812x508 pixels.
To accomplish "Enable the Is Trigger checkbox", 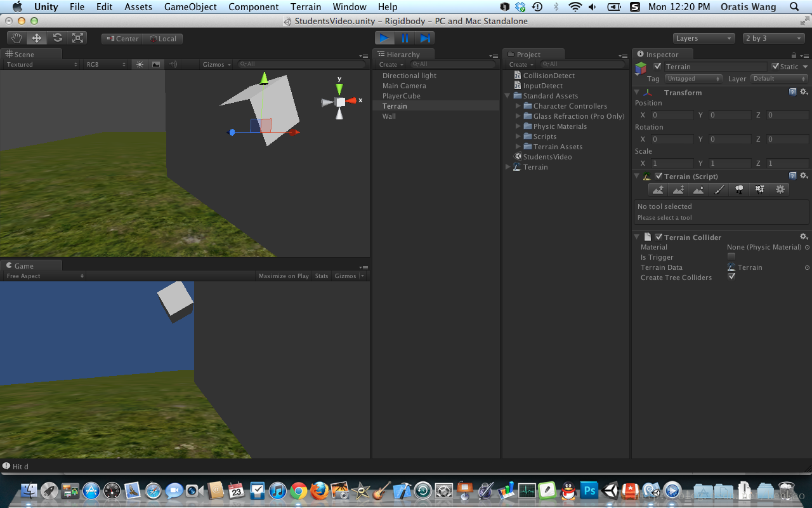I will click(x=731, y=257).
